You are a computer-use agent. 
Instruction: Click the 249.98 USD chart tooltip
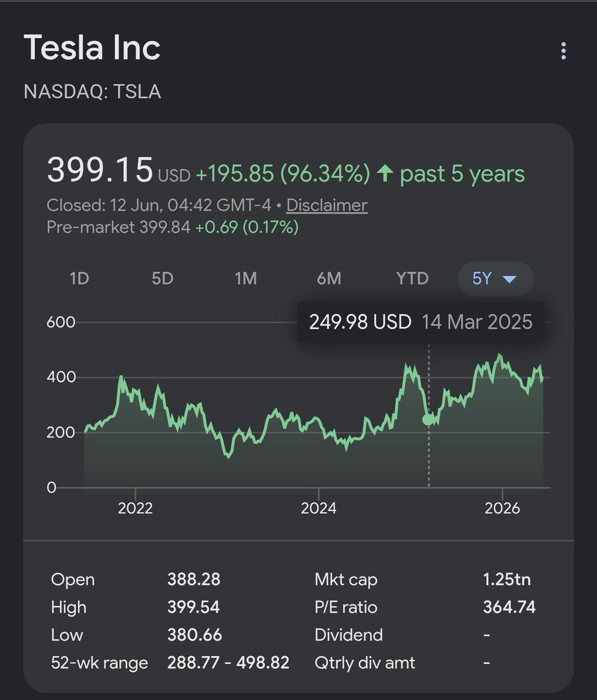[421, 322]
